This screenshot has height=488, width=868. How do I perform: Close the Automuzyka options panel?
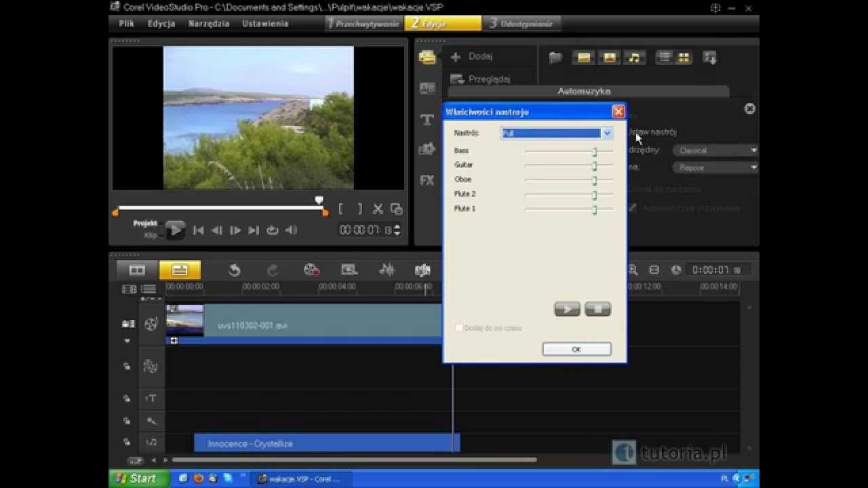[x=749, y=108]
